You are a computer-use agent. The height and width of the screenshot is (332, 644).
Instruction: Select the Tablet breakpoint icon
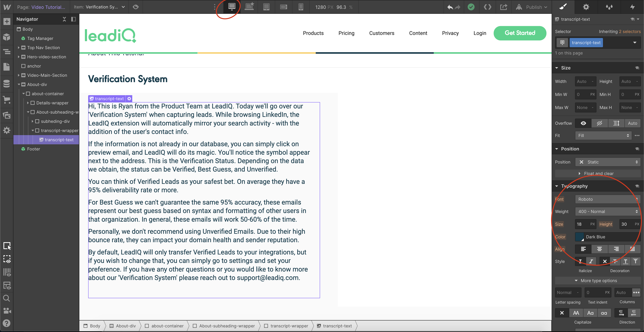[x=266, y=7]
